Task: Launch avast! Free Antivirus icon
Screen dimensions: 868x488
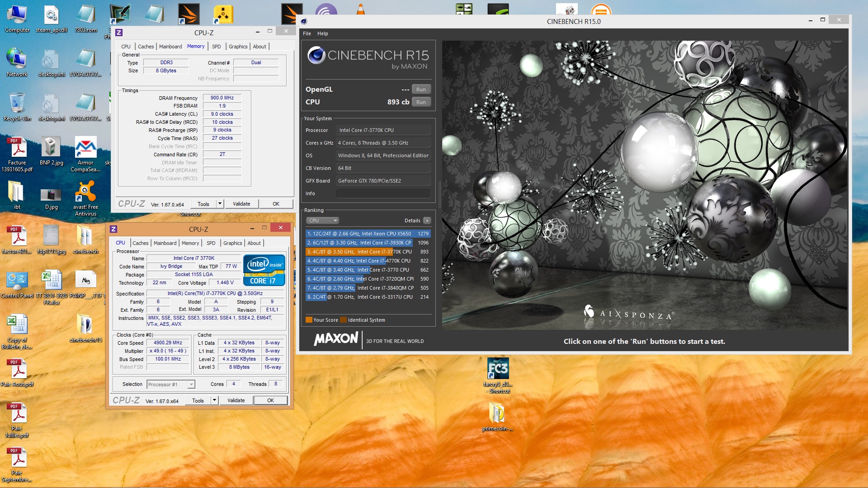Action: (85, 198)
